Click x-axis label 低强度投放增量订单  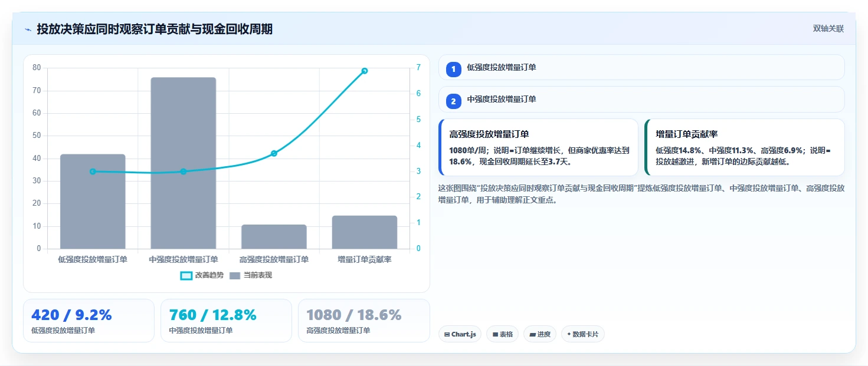point(93,259)
